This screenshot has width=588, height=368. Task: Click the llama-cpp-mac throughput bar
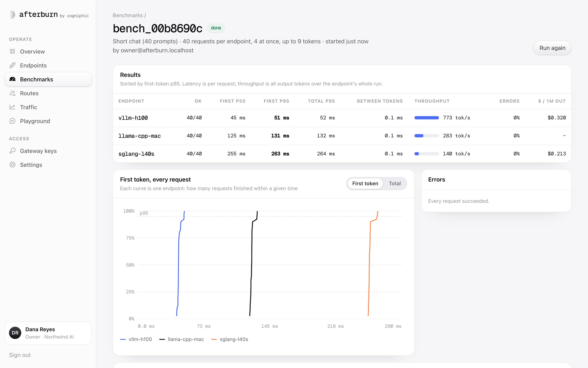[x=427, y=136]
